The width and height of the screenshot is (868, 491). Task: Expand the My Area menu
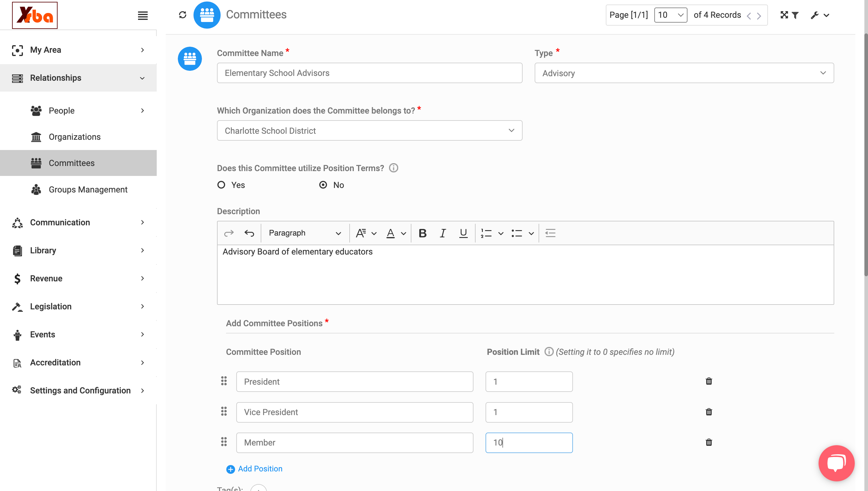(x=78, y=50)
